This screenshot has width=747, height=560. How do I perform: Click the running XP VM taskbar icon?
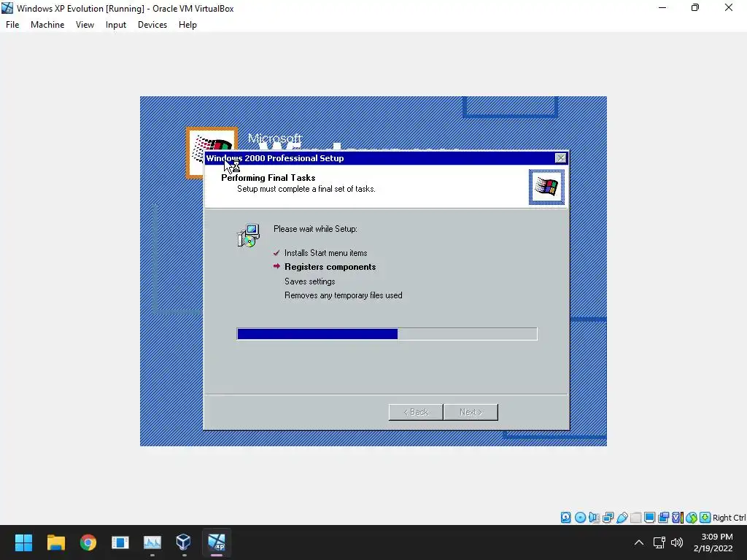[x=216, y=542]
